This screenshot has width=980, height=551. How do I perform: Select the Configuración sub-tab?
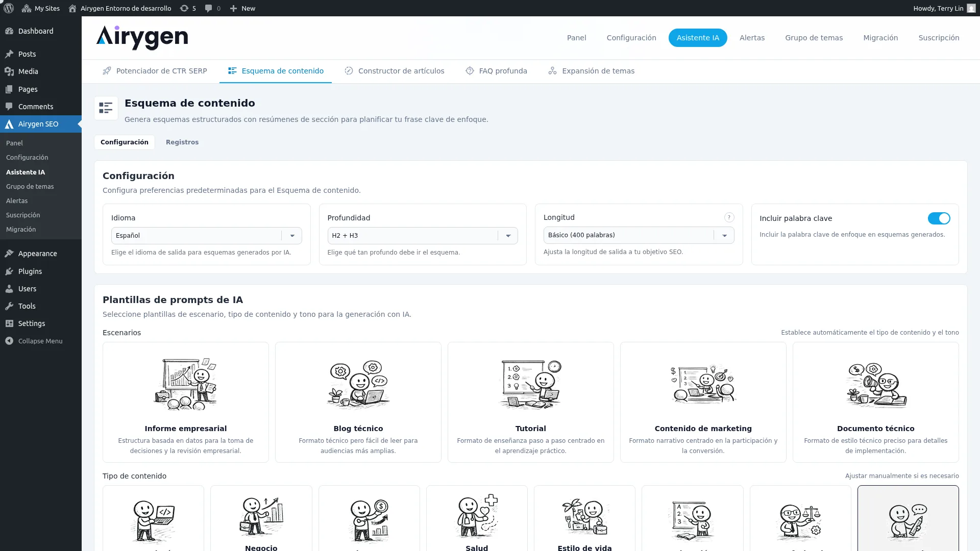click(125, 142)
